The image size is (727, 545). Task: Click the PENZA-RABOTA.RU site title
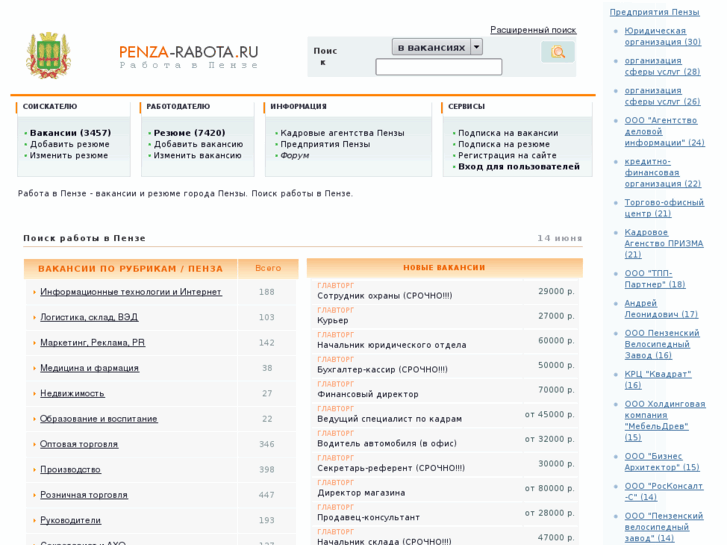click(x=188, y=52)
